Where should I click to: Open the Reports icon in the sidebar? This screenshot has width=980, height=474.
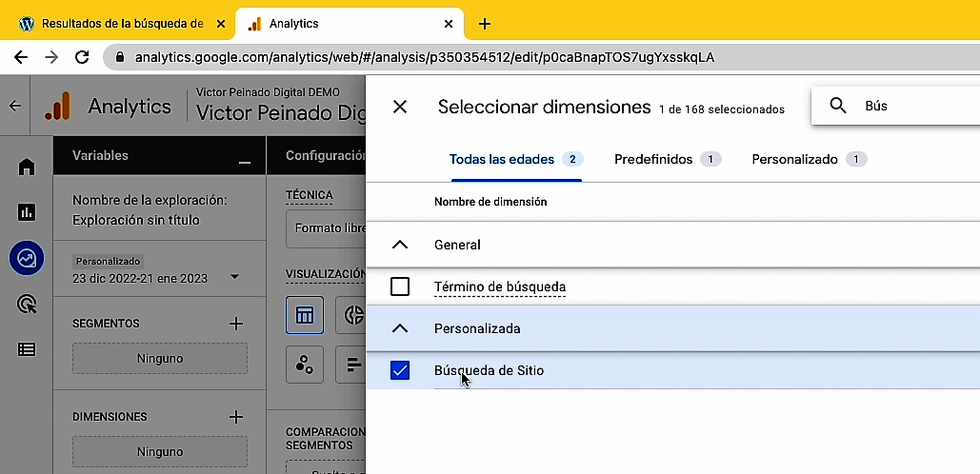point(27,212)
